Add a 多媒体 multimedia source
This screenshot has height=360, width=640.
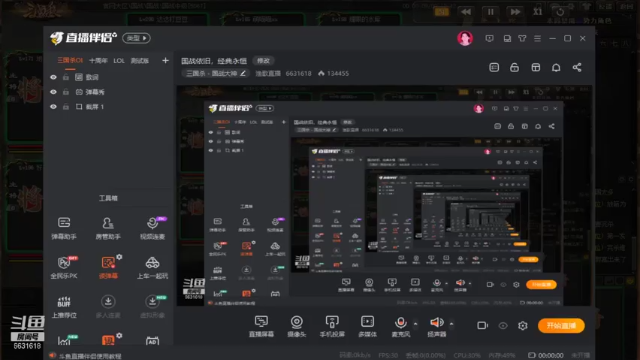click(x=367, y=326)
